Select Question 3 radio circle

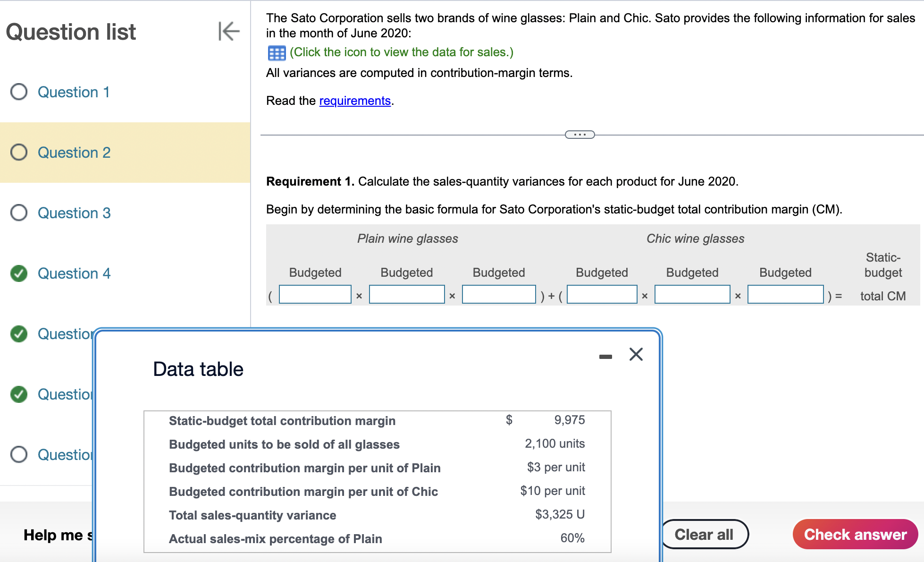tap(19, 213)
